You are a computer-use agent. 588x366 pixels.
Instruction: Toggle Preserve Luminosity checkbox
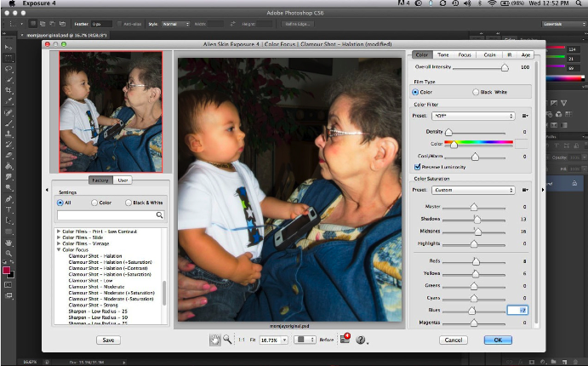point(417,167)
